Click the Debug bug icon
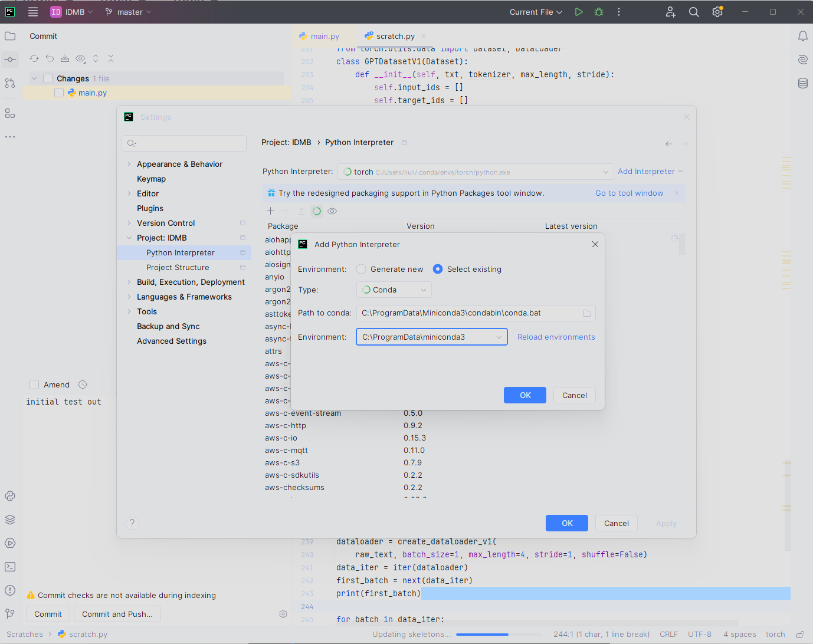 click(x=599, y=12)
